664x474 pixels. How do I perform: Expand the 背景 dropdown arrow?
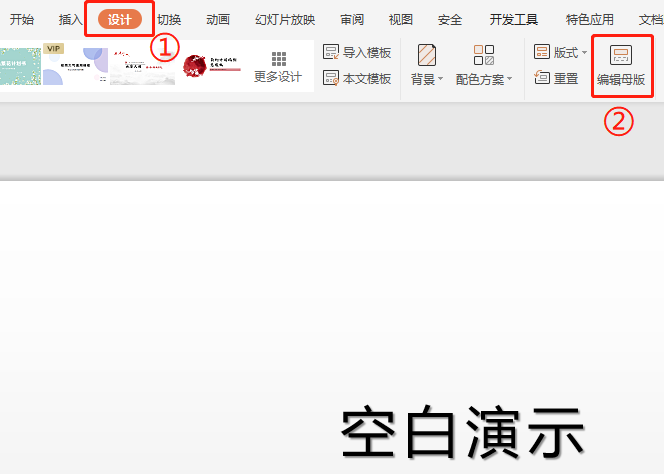point(440,79)
